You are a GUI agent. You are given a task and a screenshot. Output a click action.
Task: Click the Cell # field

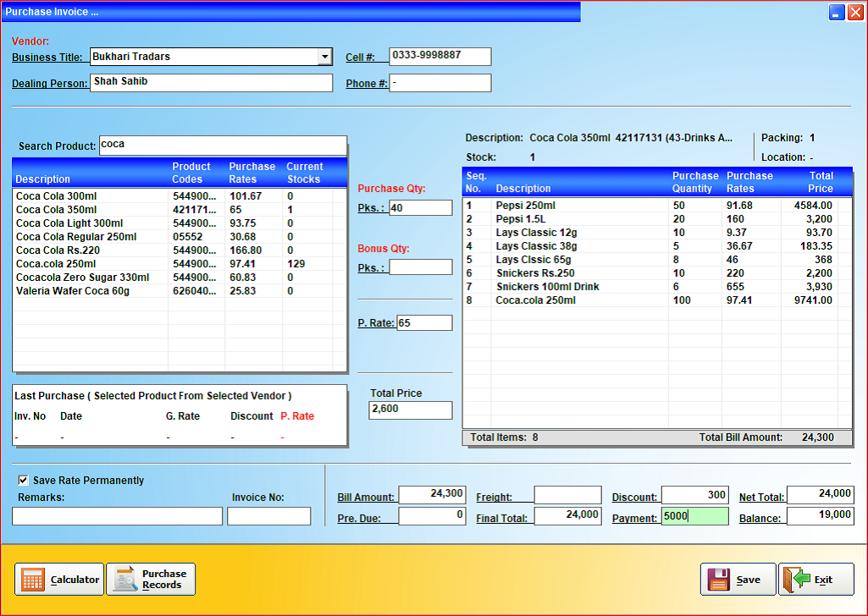coord(440,57)
